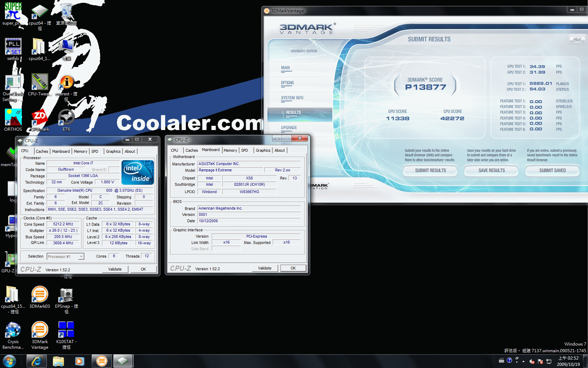Open About tab in right CPU-Z window
The image size is (588, 368).
tap(280, 150)
